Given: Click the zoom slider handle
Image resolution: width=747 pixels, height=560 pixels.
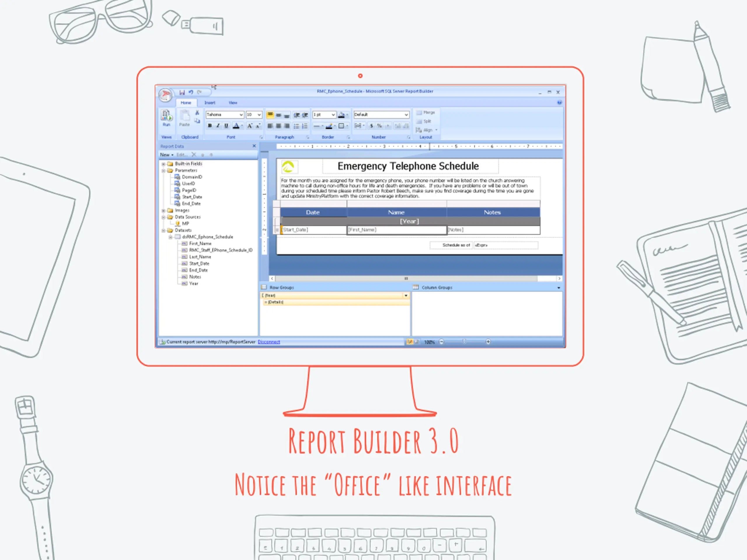Looking at the screenshot, I should click(x=464, y=342).
